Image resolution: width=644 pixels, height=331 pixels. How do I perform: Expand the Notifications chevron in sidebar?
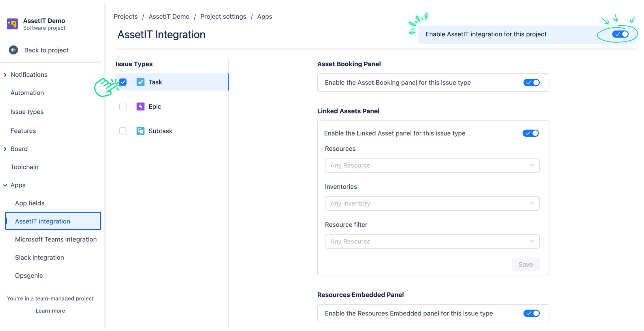[x=5, y=74]
